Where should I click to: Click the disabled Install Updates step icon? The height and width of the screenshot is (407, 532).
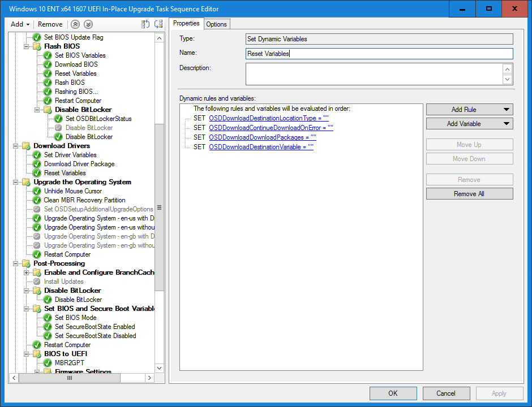tap(37, 282)
